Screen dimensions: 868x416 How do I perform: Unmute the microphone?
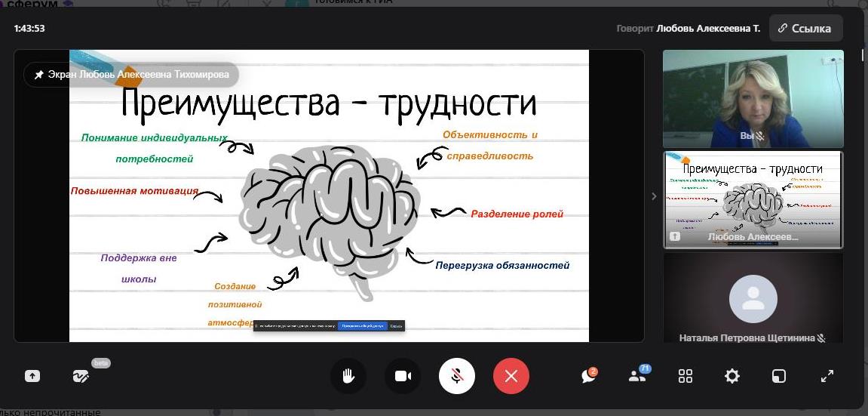[x=457, y=376]
